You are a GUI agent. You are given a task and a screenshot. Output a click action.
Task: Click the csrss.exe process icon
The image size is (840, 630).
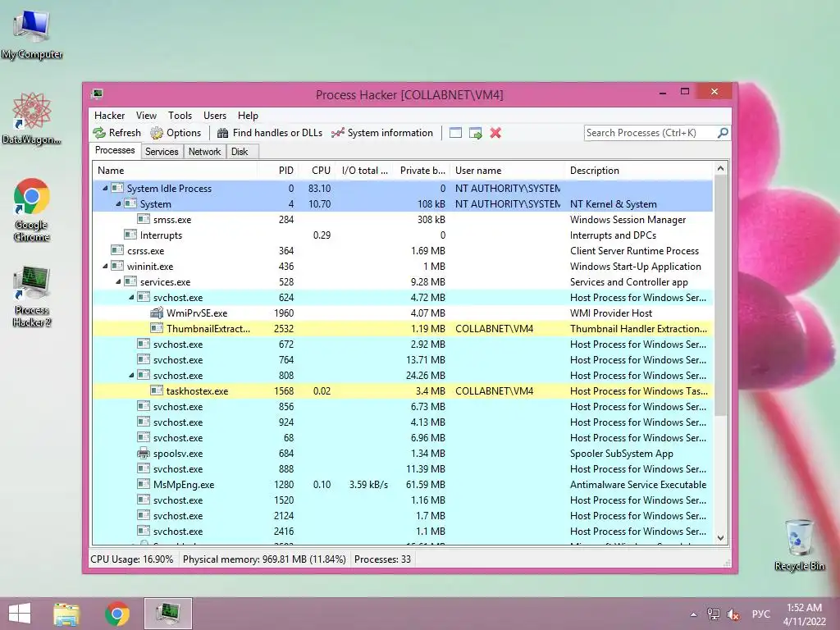coord(117,250)
